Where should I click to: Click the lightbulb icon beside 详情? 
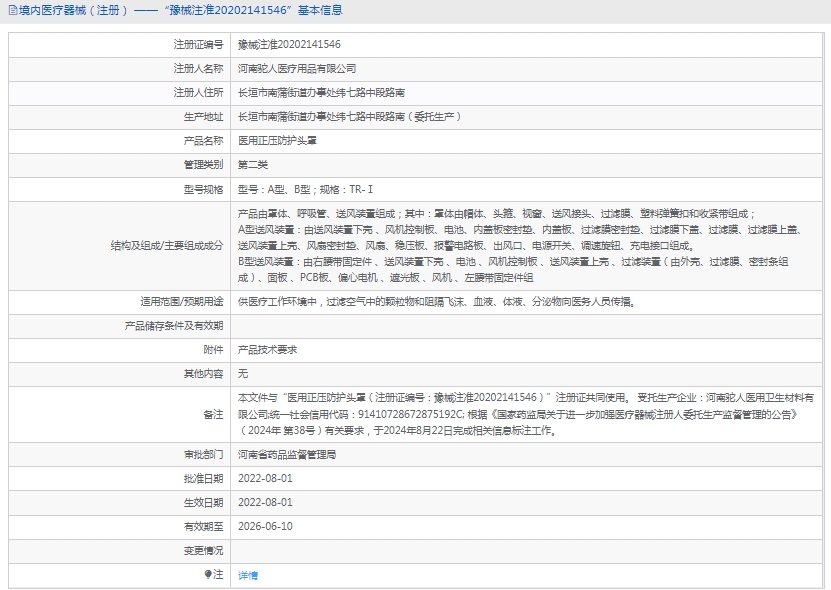coord(208,575)
